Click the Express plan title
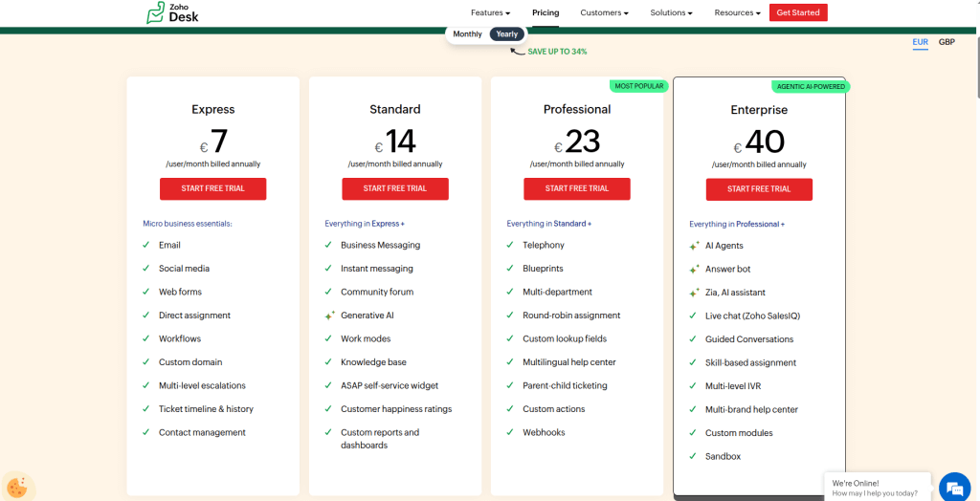 point(213,109)
